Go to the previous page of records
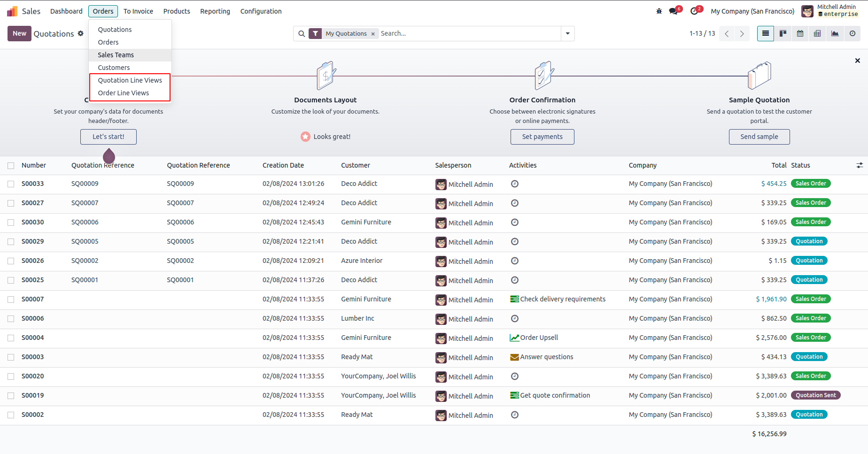Viewport: 868px width, 454px height. pos(727,34)
